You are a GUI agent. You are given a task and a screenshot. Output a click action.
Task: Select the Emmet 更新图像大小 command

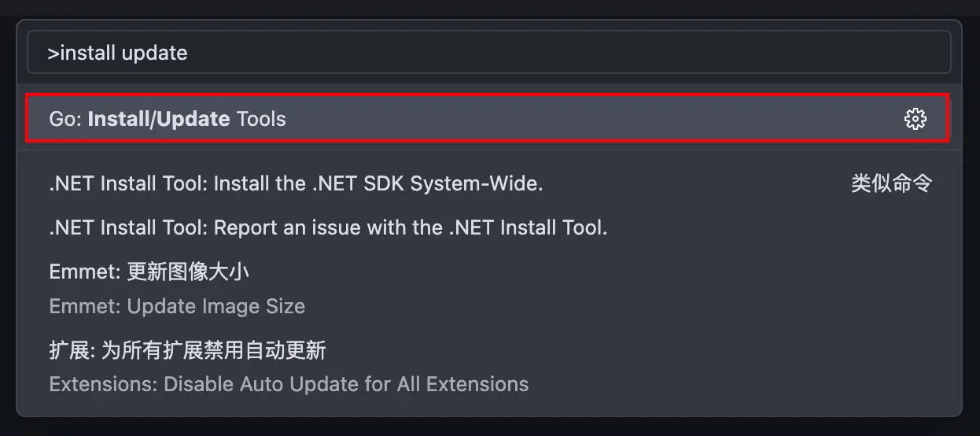(x=149, y=272)
